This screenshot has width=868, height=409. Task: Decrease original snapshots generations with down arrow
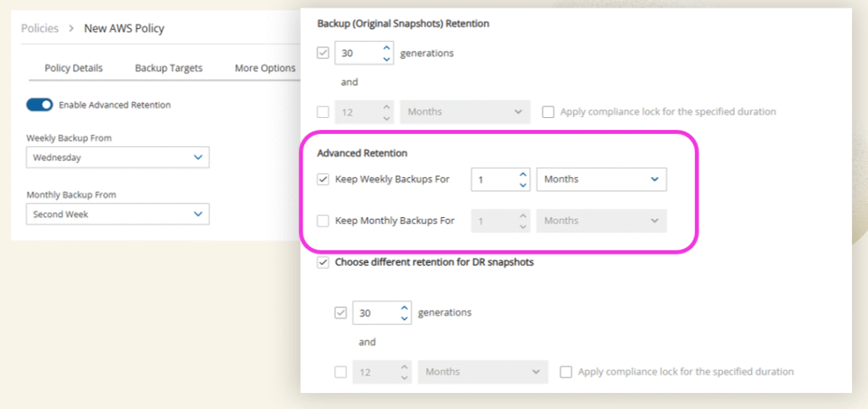(x=387, y=59)
